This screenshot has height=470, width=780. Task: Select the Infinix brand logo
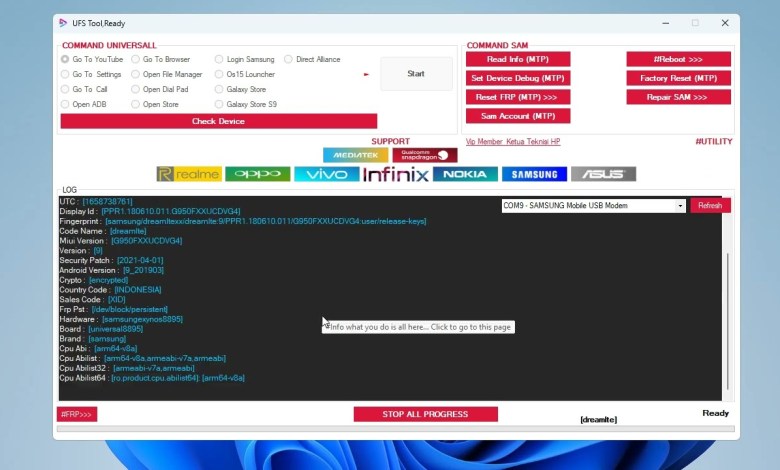[x=396, y=174]
